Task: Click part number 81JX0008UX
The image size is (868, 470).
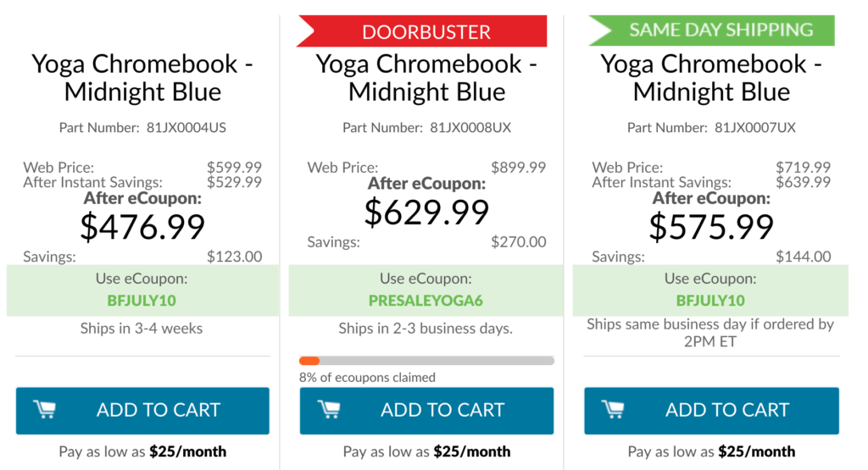Action: click(x=470, y=128)
